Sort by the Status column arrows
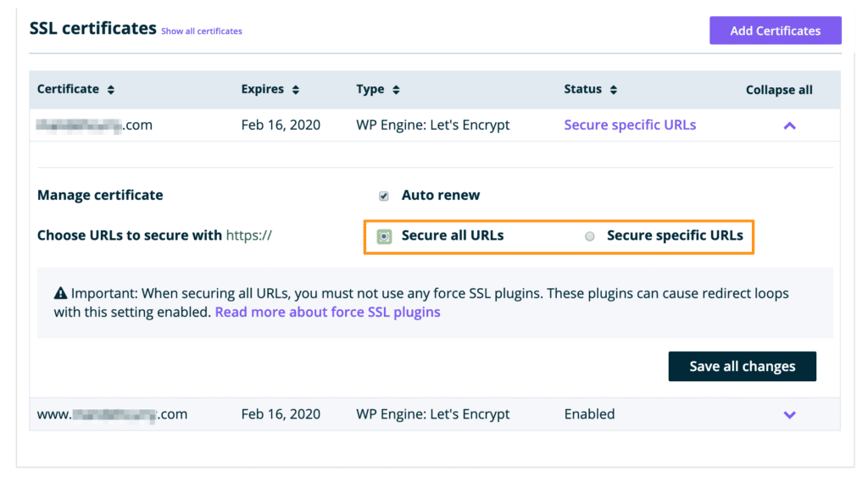The image size is (868, 482). 614,90
